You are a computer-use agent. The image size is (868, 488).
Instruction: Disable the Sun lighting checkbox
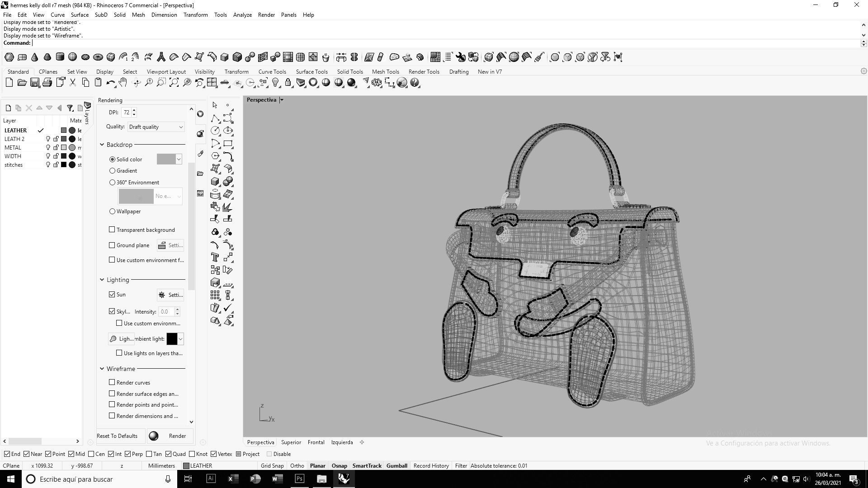(112, 294)
